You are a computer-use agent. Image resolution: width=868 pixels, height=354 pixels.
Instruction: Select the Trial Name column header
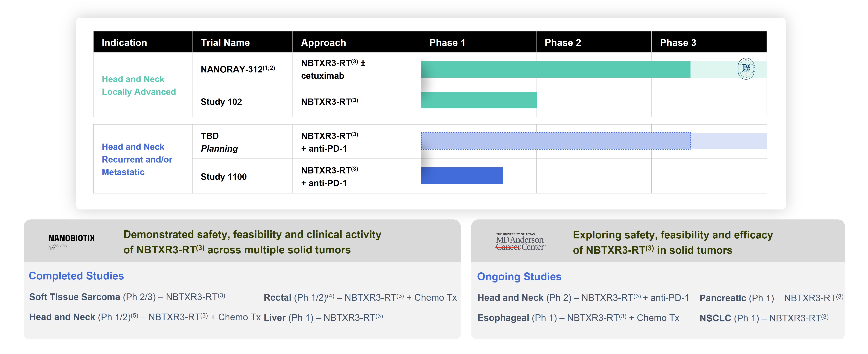click(225, 43)
